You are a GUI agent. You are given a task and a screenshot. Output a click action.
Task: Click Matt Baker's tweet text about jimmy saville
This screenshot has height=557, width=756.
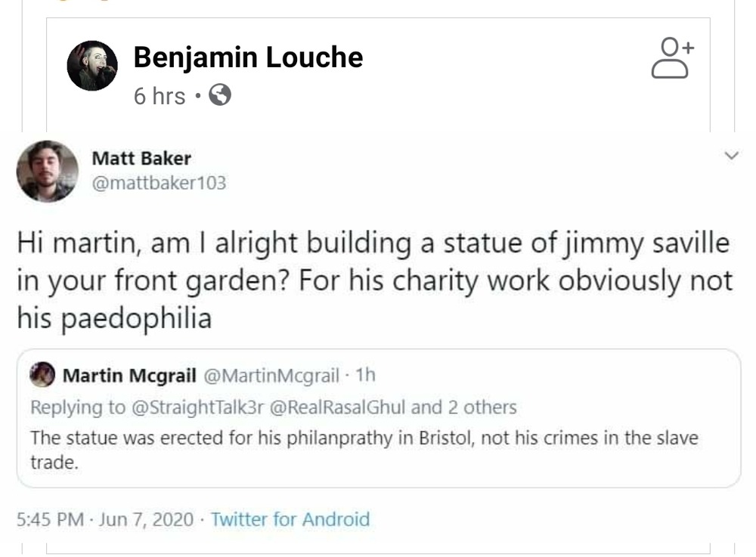click(374, 280)
